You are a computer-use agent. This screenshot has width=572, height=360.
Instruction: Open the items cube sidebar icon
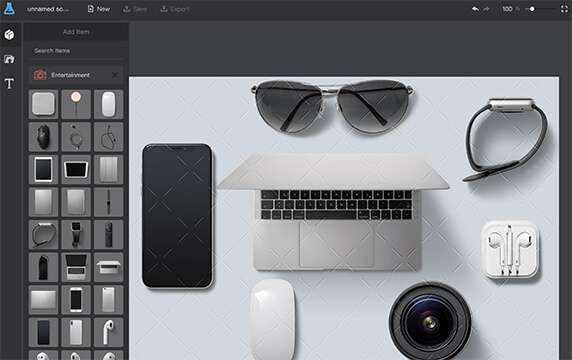[x=9, y=35]
